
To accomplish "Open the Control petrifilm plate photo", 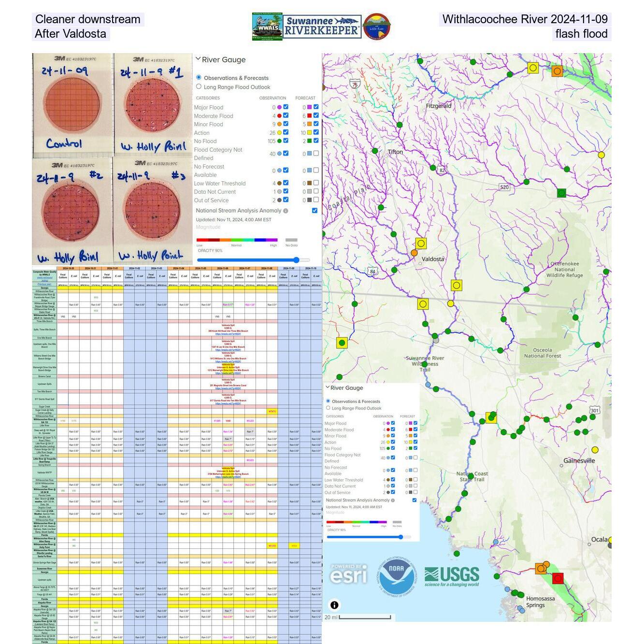I will [x=73, y=105].
